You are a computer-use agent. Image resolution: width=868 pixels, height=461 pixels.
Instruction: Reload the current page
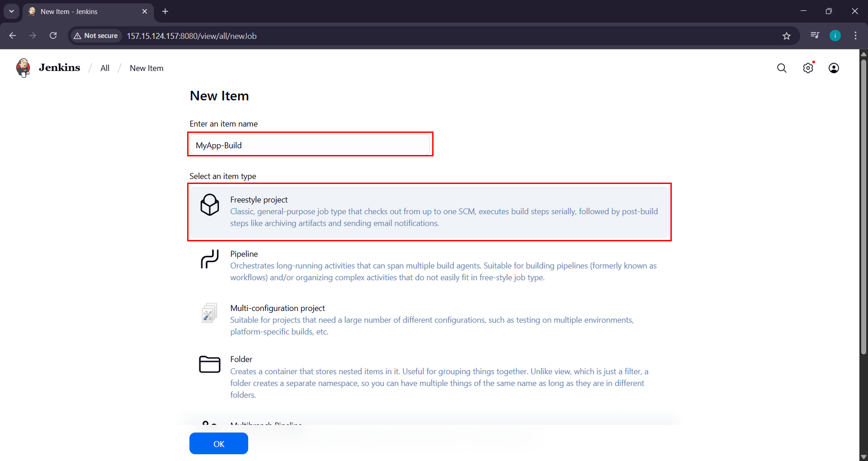(53, 36)
